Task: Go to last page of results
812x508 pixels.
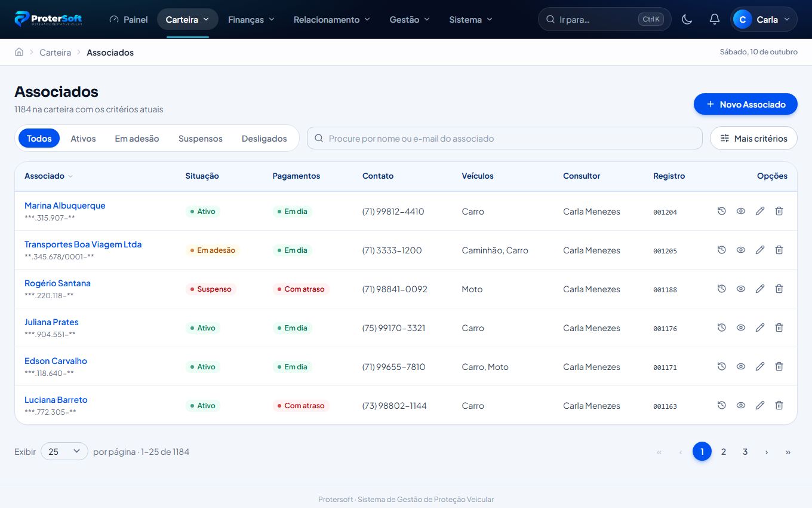Action: [788, 452]
